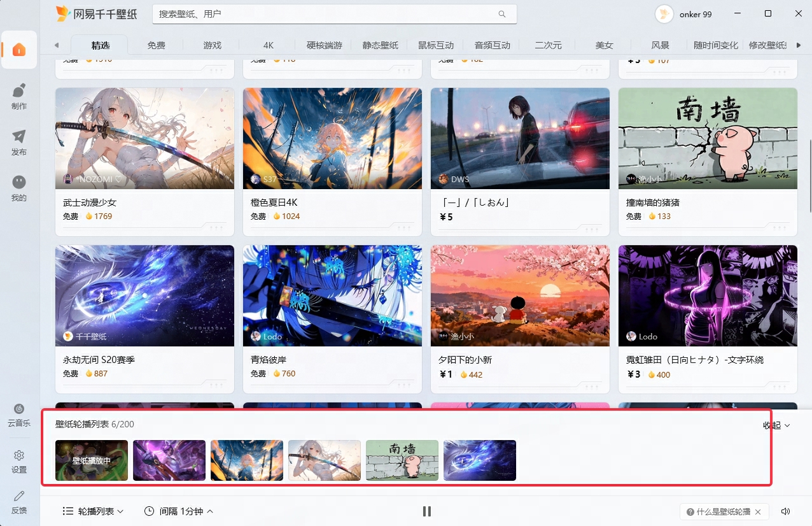Open the 制作 (create) section

click(19, 96)
